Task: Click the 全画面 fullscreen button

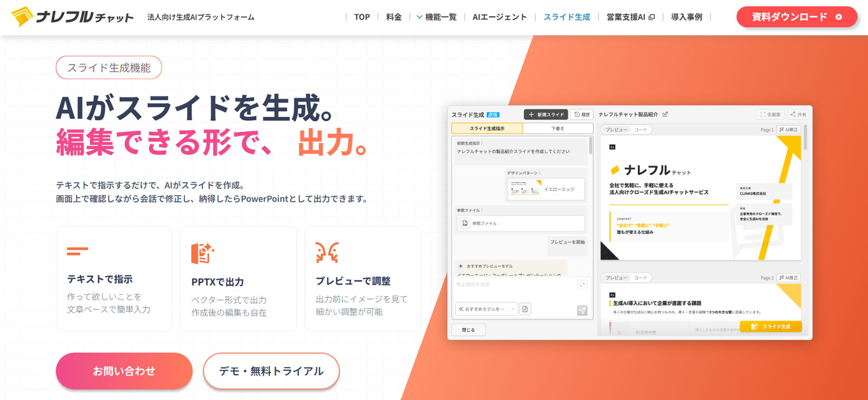Action: pyautogui.click(x=770, y=114)
